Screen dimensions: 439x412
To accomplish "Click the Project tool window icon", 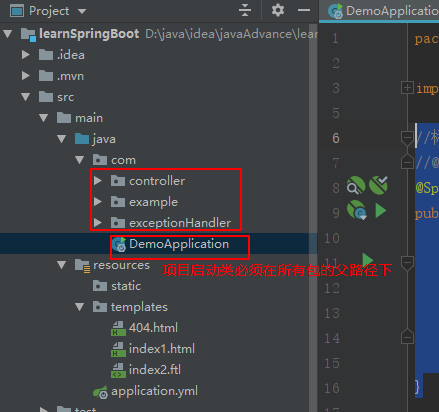I will point(17,11).
